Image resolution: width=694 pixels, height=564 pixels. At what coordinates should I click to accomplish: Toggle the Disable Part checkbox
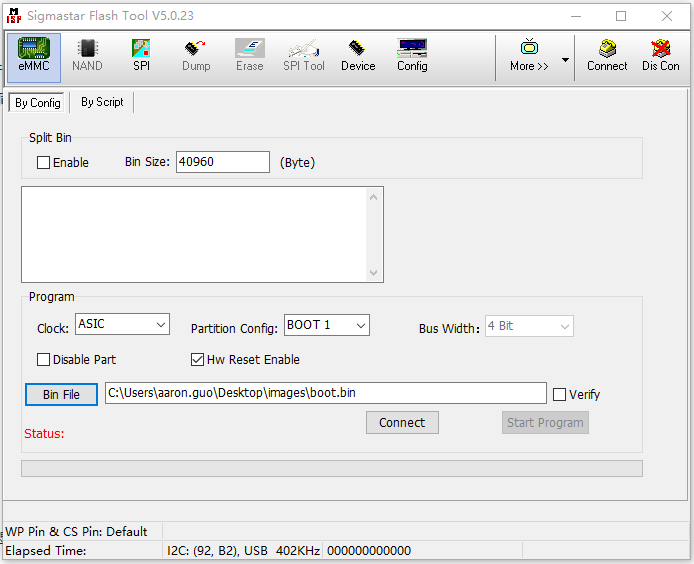tap(43, 360)
